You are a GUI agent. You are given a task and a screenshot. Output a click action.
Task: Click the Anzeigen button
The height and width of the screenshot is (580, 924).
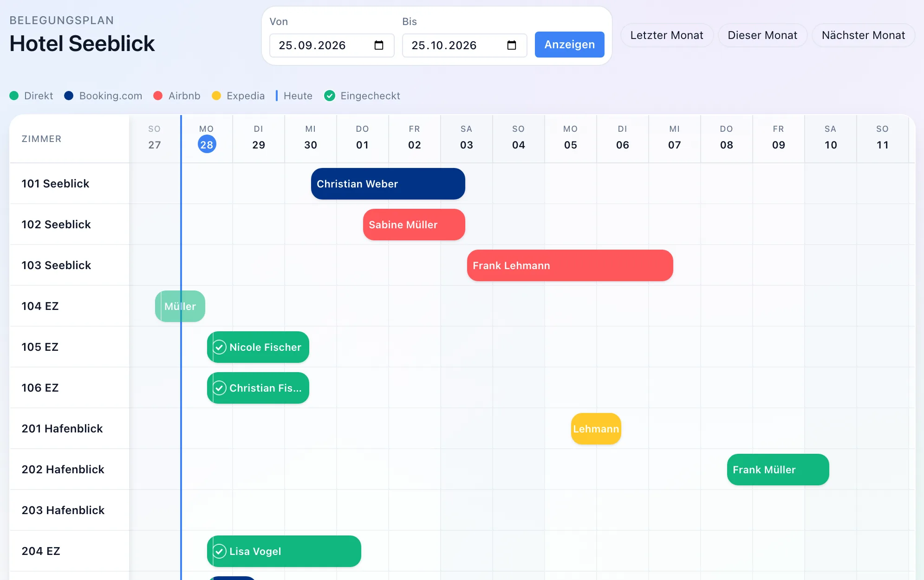[x=569, y=45]
